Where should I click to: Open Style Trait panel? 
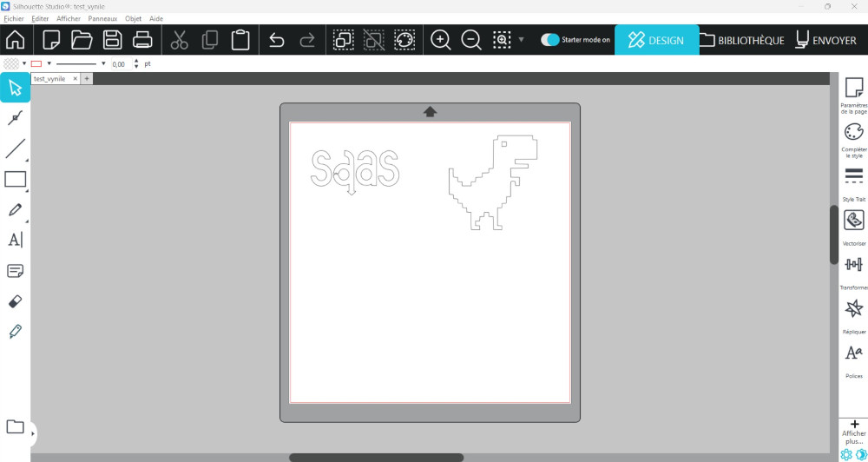click(853, 184)
